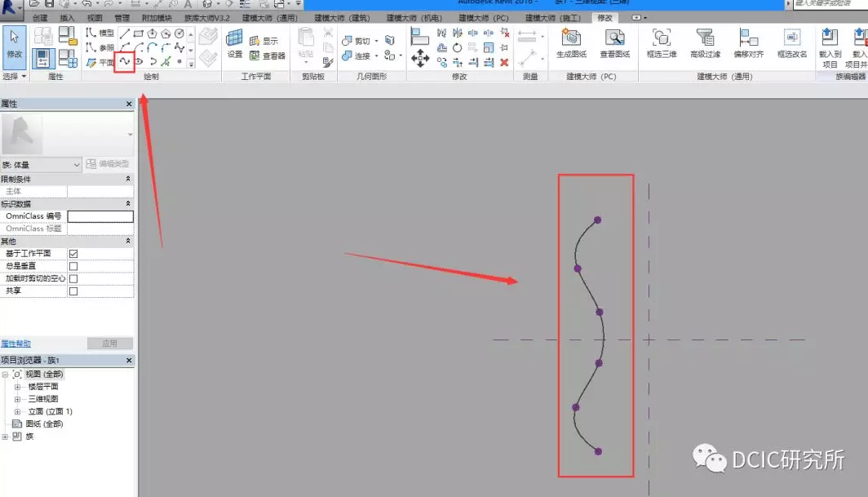This screenshot has width=868, height=497.
Task: Click the Save icon in quick access toolbar
Action: 49,3
